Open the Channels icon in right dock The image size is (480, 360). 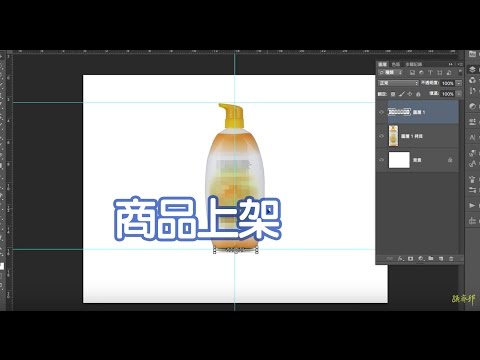click(472, 80)
